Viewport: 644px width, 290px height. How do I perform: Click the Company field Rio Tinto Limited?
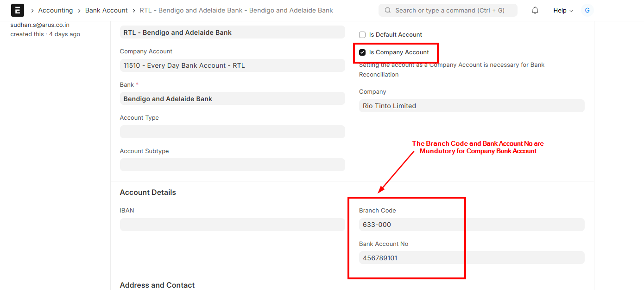pos(471,106)
